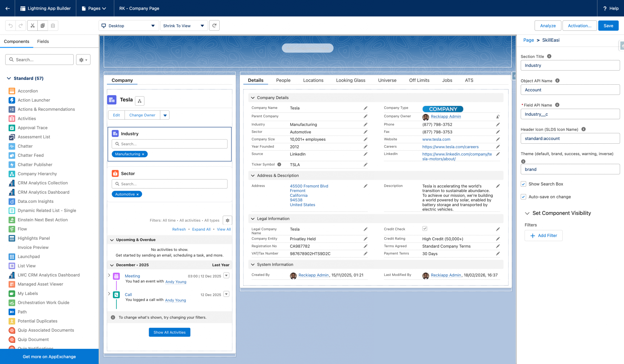Screen dimensions: 624x364
Task: Collapse the Standard (57) components section
Action: pyautogui.click(x=9, y=78)
